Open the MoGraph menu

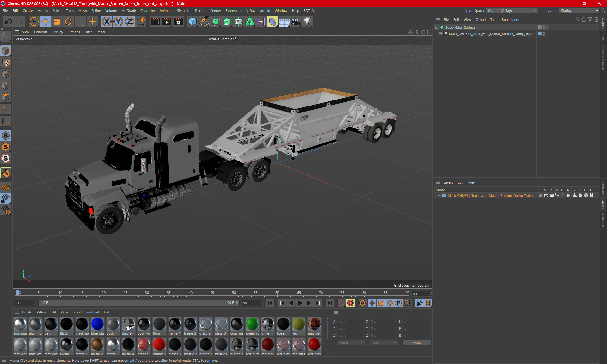pyautogui.click(x=128, y=11)
